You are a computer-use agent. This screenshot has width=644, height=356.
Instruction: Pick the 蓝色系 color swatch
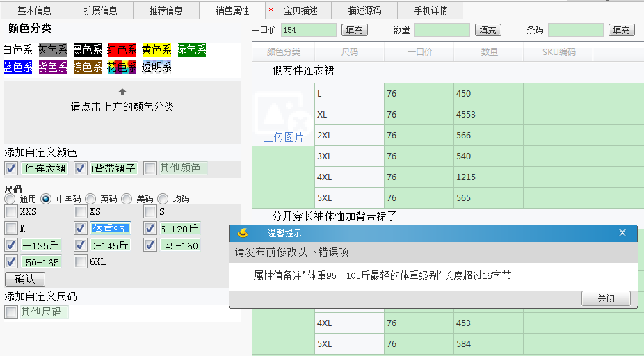[x=18, y=67]
